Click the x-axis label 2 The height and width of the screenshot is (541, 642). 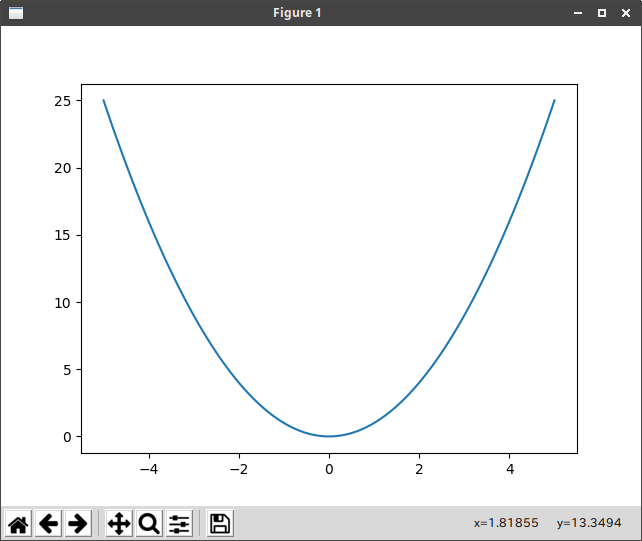pos(419,469)
